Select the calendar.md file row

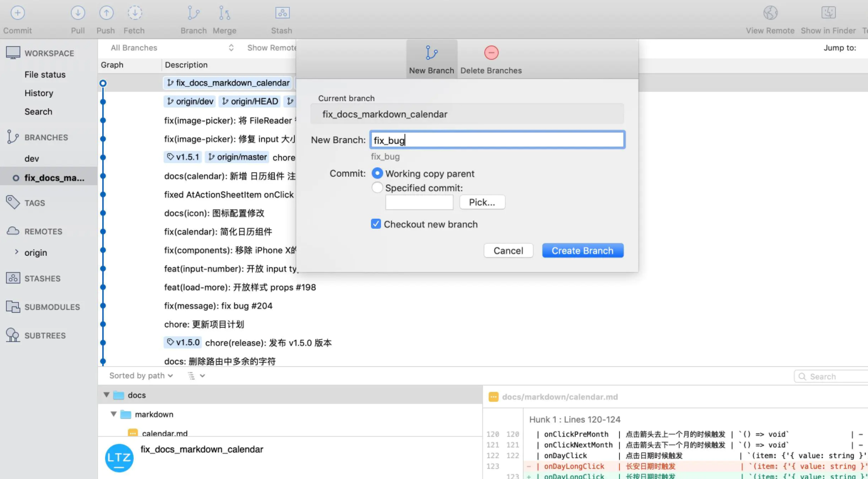(290, 433)
